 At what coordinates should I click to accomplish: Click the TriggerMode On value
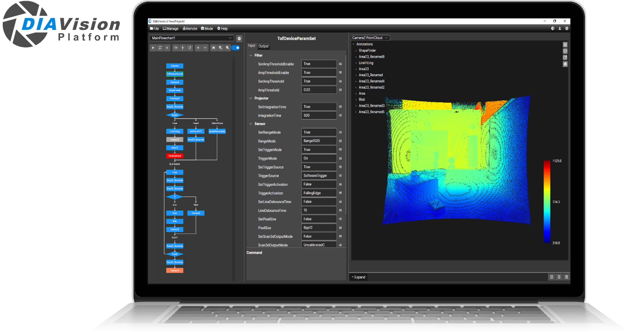[x=319, y=158]
